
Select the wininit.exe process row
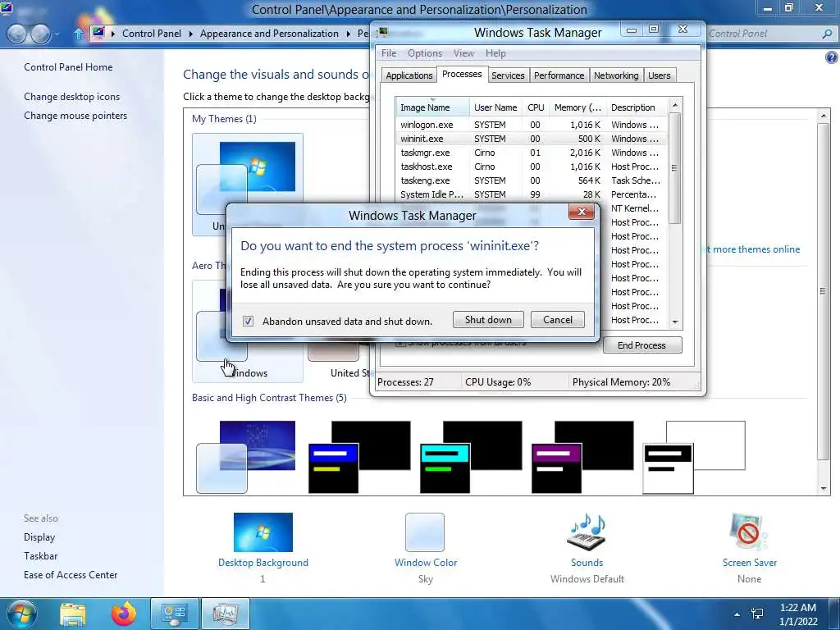point(532,138)
